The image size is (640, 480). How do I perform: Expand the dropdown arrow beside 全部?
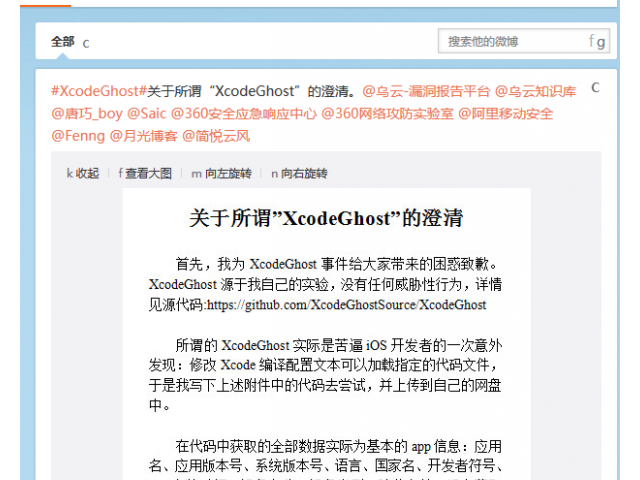86,44
